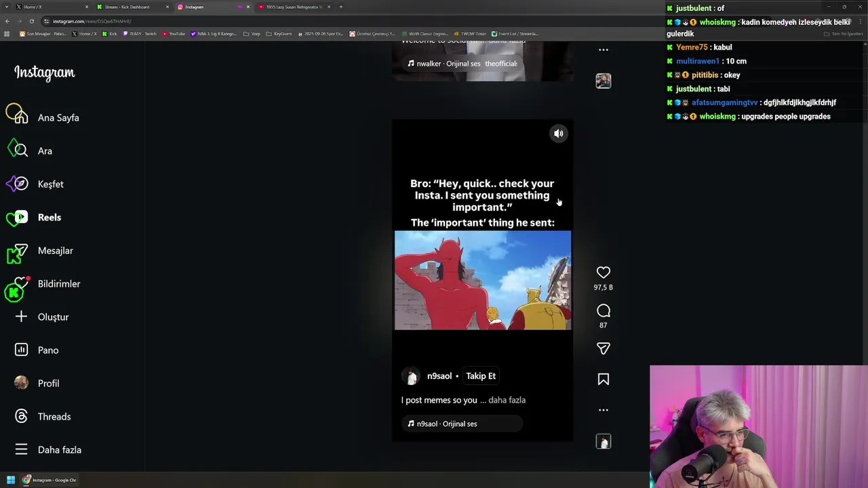Expand caption with 'daha fazla' link

[x=507, y=400]
